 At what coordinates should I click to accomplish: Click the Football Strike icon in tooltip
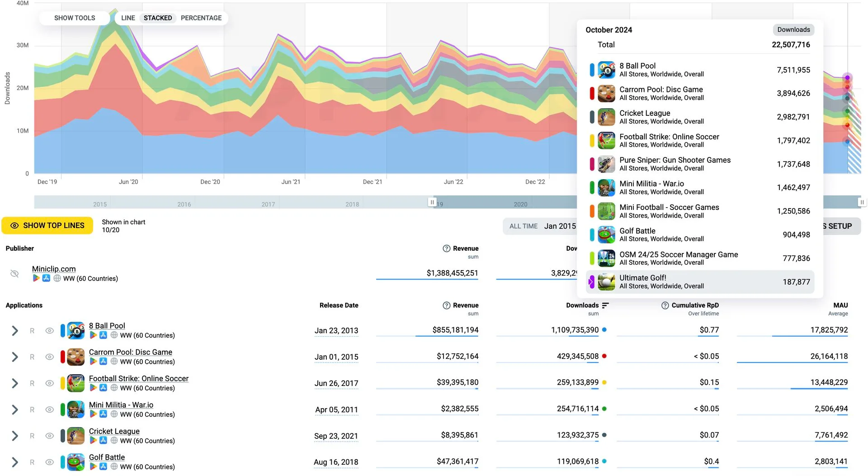coord(606,141)
